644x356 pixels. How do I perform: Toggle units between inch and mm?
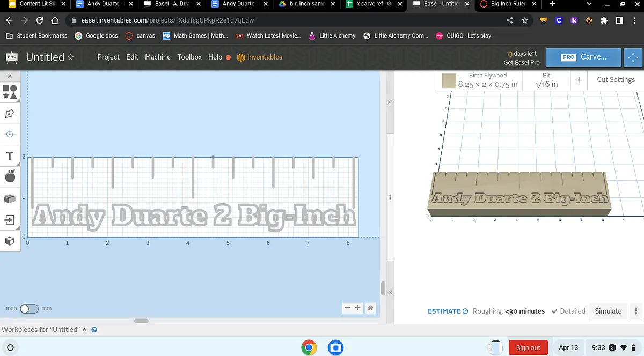pos(29,309)
